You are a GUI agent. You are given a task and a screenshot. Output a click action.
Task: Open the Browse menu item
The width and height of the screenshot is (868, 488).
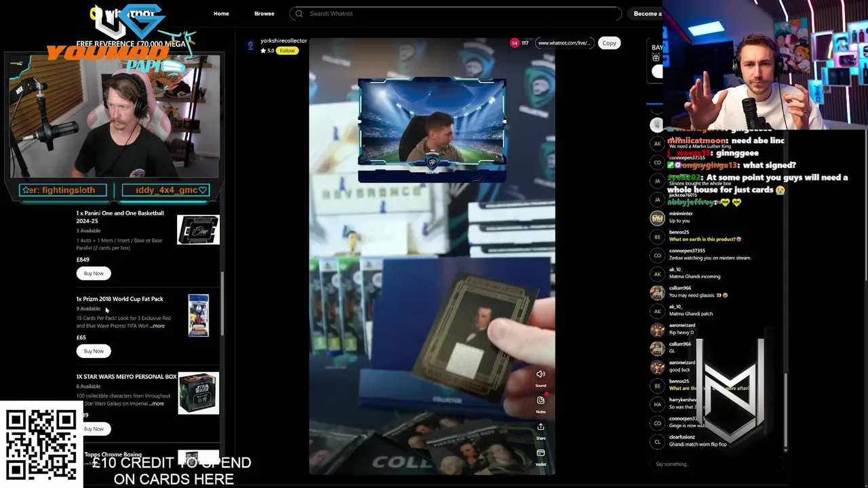point(264,14)
